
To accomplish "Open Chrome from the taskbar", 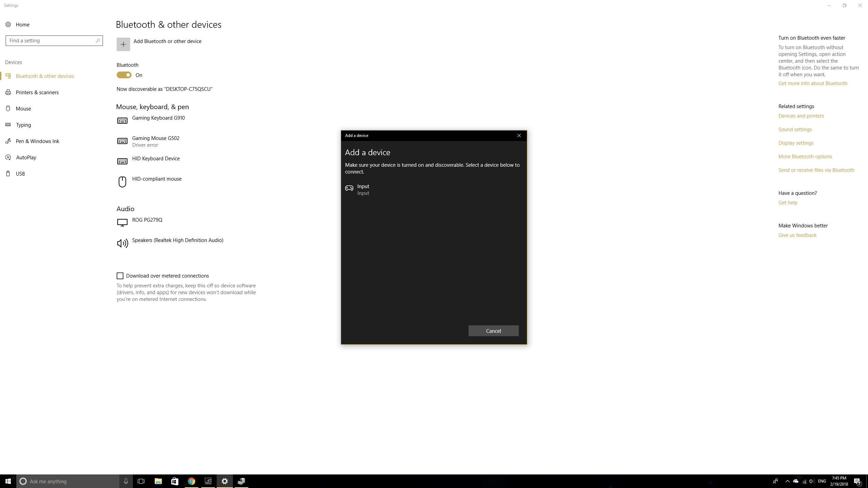I will click(x=191, y=481).
